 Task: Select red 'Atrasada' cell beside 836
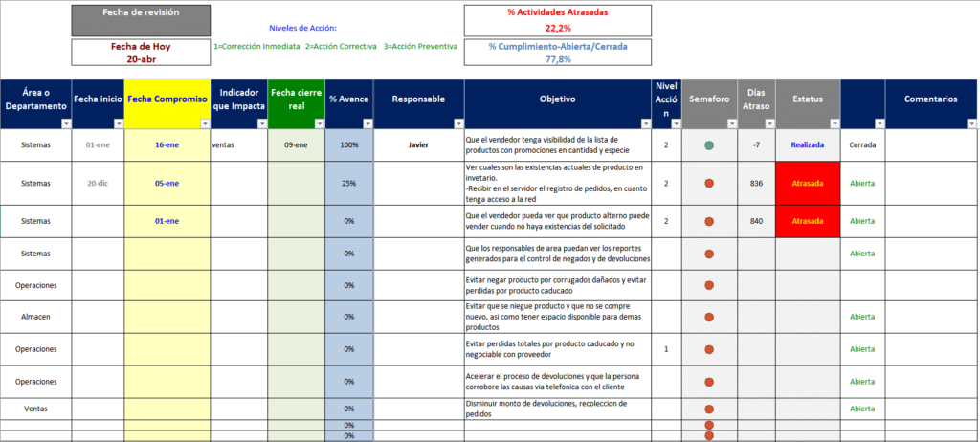click(x=808, y=184)
